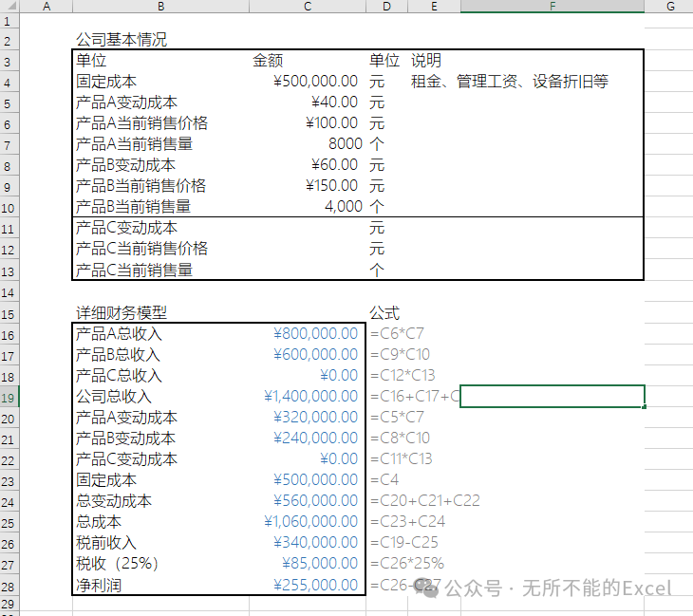This screenshot has height=616, width=693.
Task: Select column header B
Action: coord(160,7)
